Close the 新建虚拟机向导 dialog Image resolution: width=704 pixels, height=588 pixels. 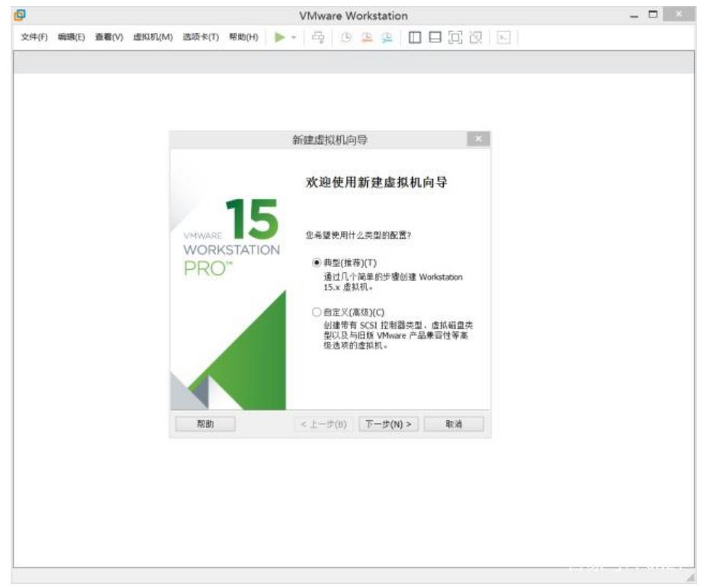tap(478, 139)
